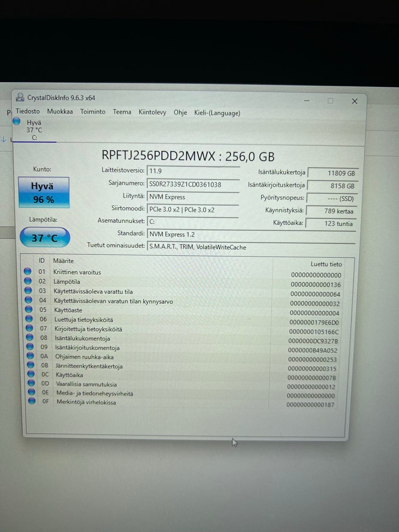The width and height of the screenshot is (399, 532).
Task: Open the Muokkaa menu
Action: click(x=60, y=111)
